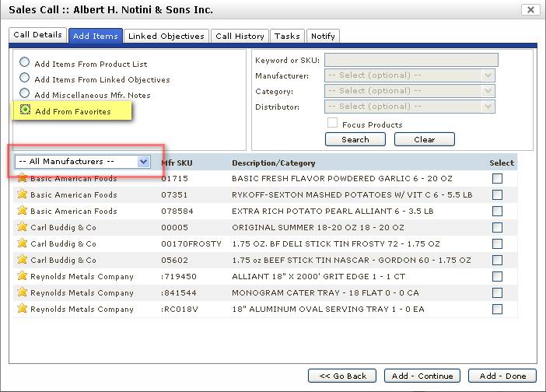
Task: Click the Search button
Action: click(355, 139)
